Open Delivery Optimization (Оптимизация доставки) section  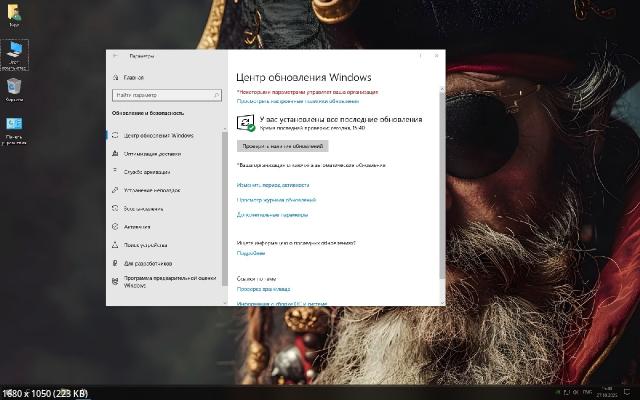pyautogui.click(x=152, y=154)
